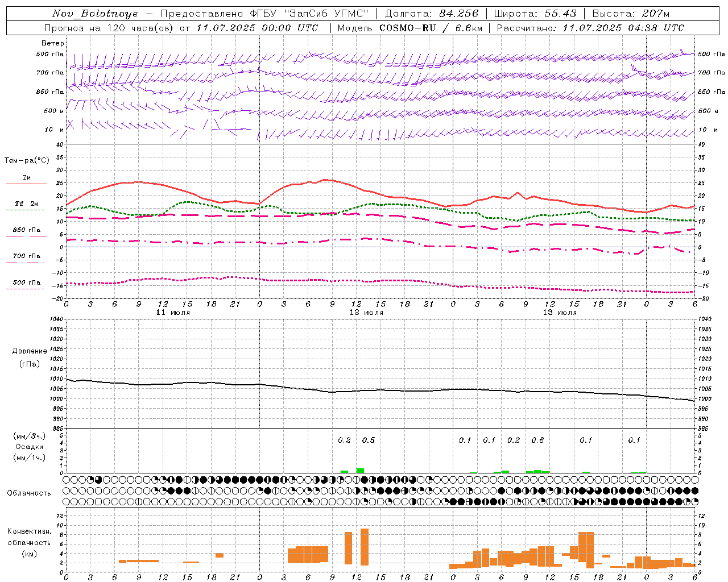
Task: Click '850 гПа' entry in temperature legend
Action: [x=27, y=230]
